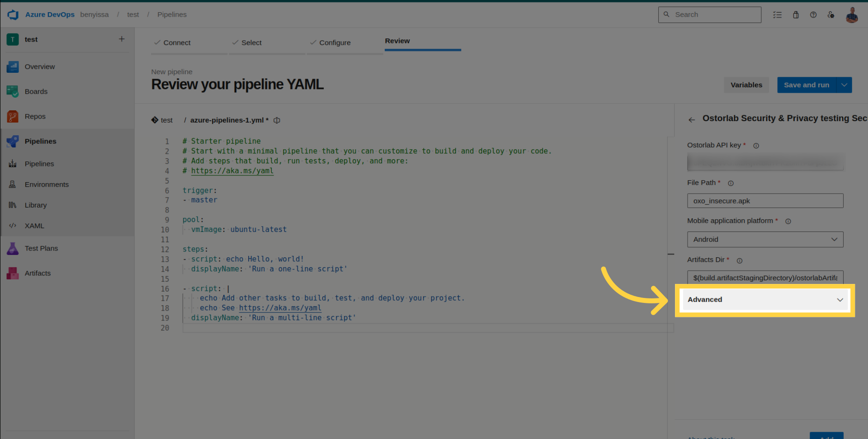Click the plus icon next to test project
This screenshot has height=439, width=868.
click(x=122, y=39)
